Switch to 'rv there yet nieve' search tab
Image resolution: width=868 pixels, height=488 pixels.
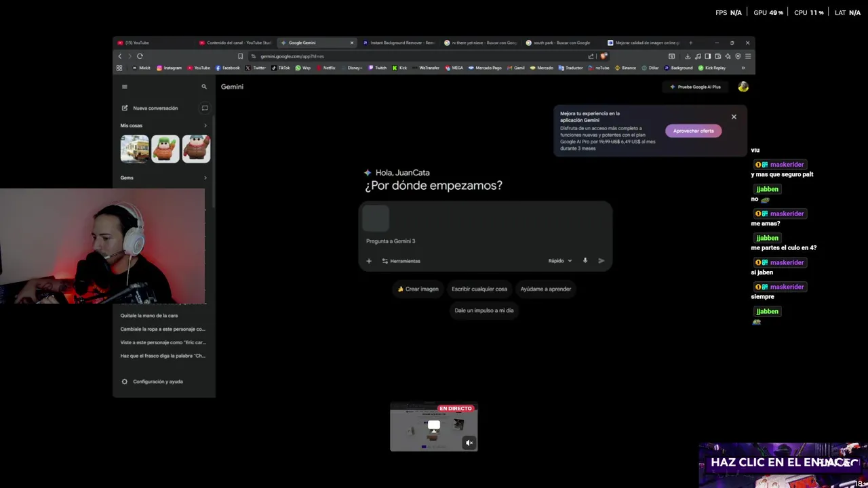pos(481,43)
